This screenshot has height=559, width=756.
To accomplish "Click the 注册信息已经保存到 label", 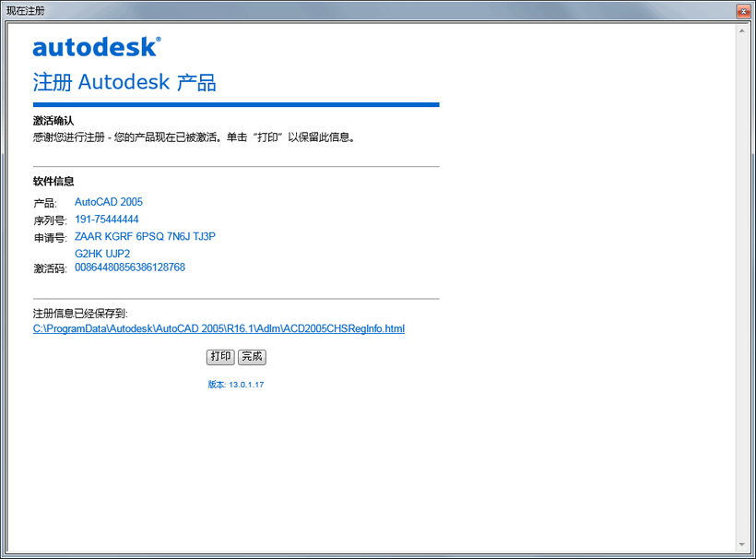I will click(78, 311).
